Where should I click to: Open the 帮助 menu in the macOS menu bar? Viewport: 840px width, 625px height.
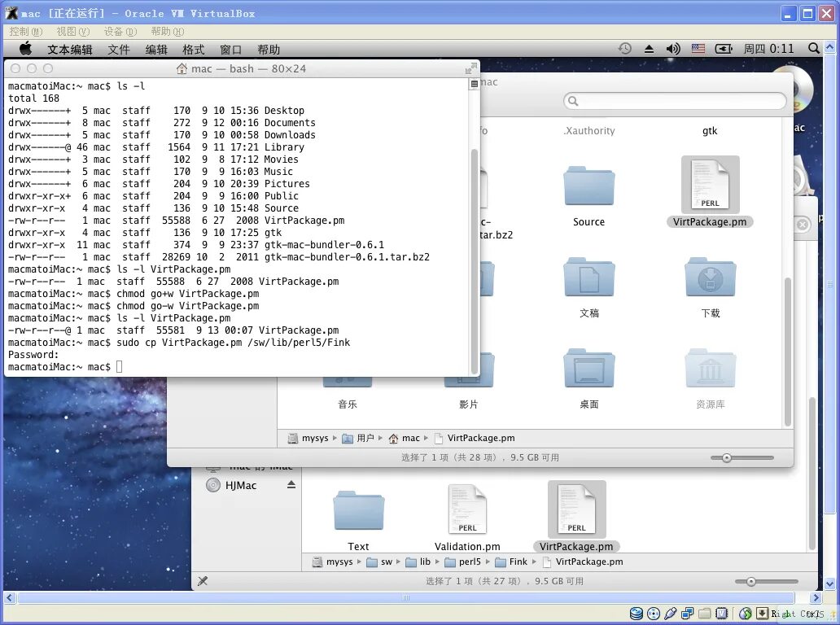point(269,50)
